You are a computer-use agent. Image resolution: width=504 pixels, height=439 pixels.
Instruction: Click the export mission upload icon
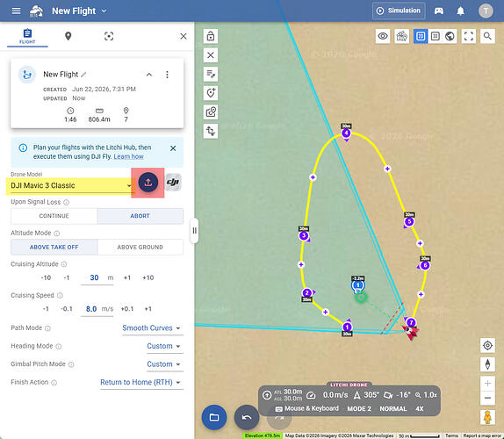(x=148, y=183)
